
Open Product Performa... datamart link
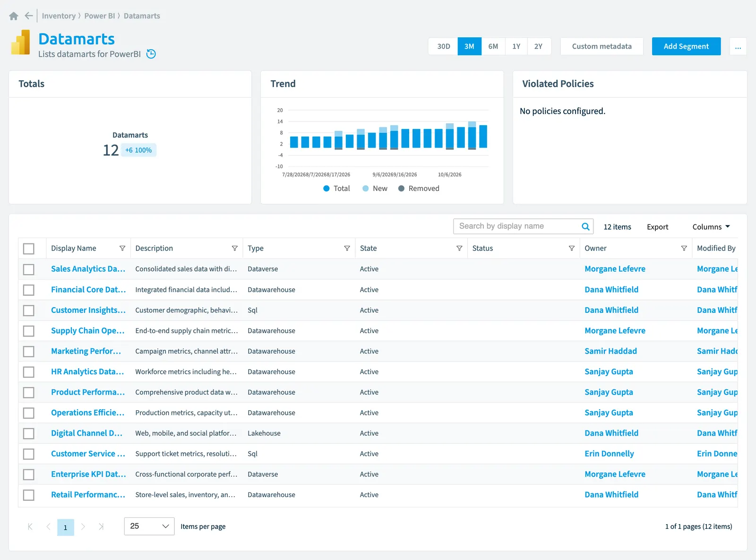tap(88, 392)
